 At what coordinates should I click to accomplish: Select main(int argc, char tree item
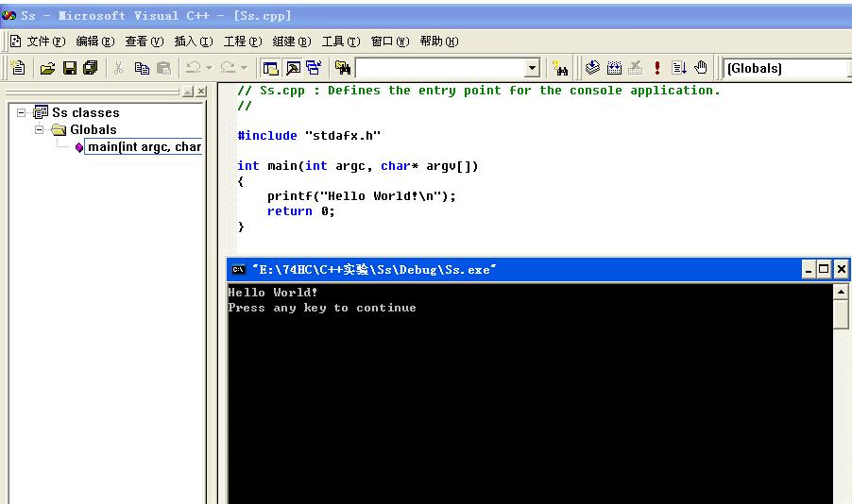tap(144, 146)
